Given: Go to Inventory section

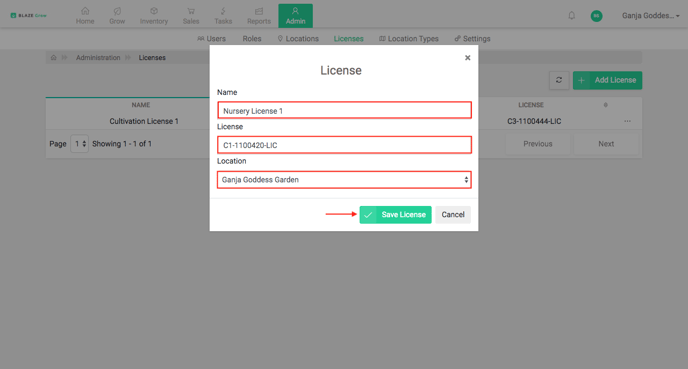Looking at the screenshot, I should tap(154, 16).
